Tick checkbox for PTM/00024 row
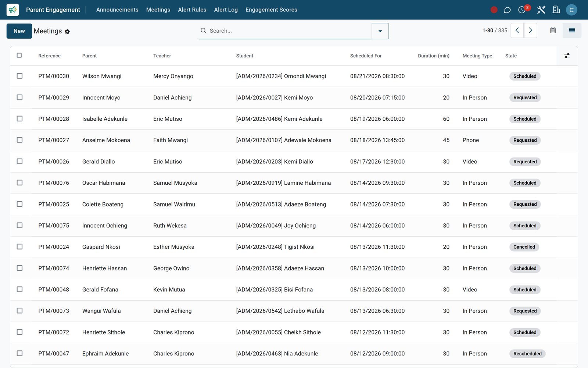This screenshot has height=368, width=588. coord(19,247)
